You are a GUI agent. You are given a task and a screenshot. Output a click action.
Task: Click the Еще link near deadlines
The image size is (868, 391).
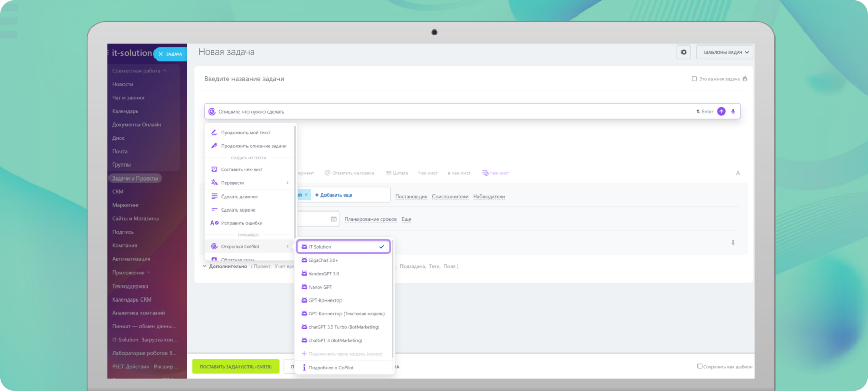(407, 219)
